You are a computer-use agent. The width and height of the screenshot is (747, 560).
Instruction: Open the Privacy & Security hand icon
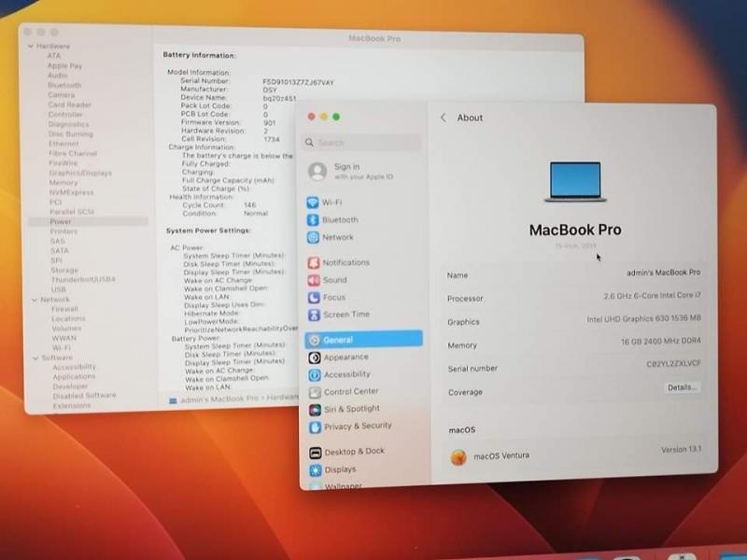coord(315,427)
